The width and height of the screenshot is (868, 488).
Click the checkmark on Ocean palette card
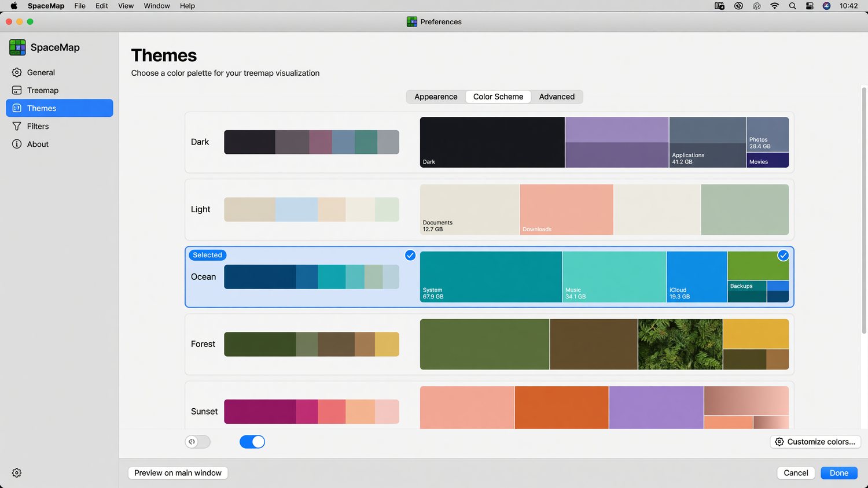point(410,256)
